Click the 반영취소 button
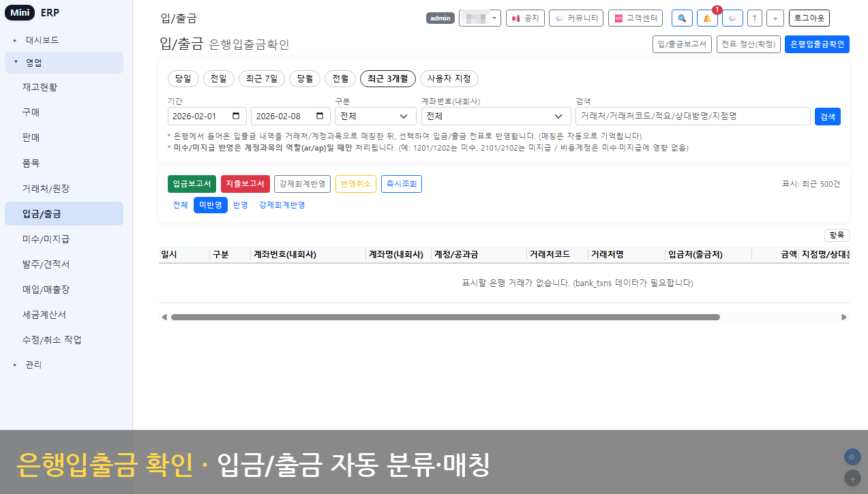Screen dimensions: 868x494 coord(356,184)
